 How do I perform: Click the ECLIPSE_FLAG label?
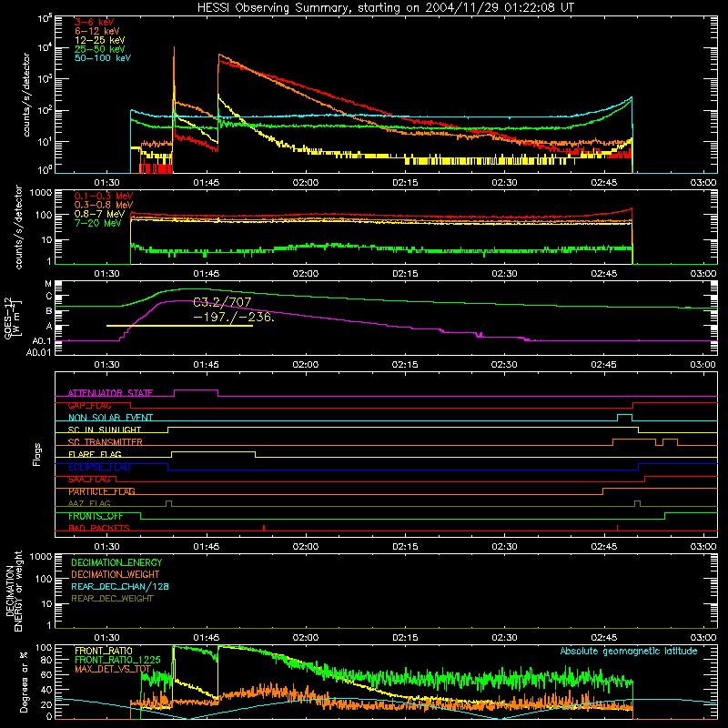coord(99,467)
